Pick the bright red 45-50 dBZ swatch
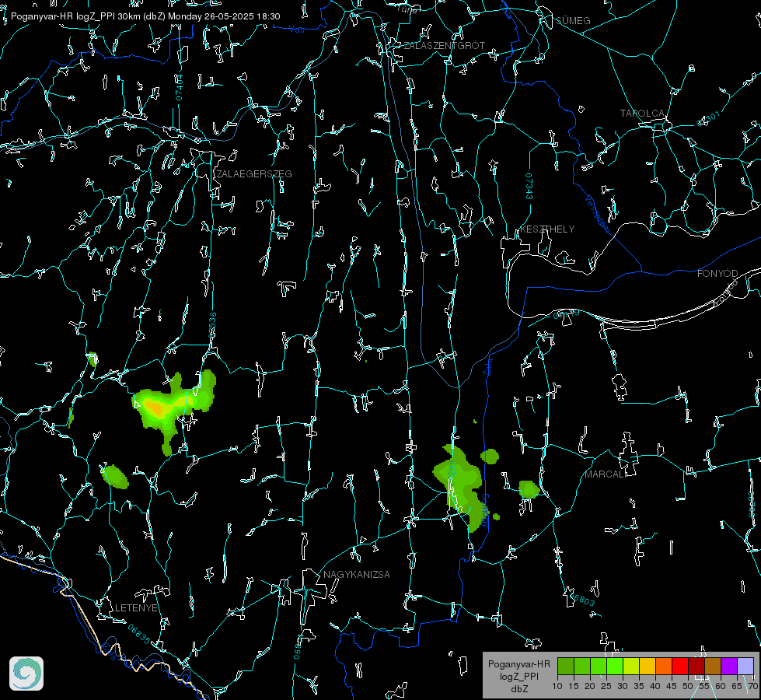 click(680, 666)
